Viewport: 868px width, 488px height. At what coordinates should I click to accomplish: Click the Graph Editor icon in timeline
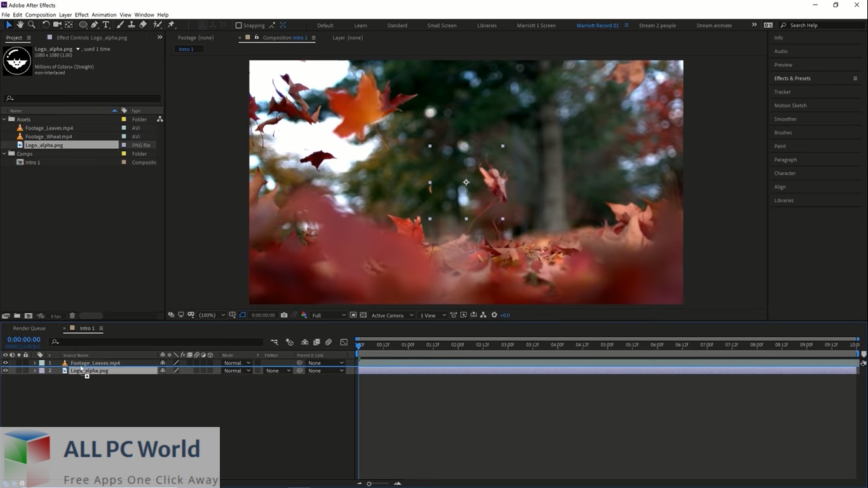(x=344, y=342)
